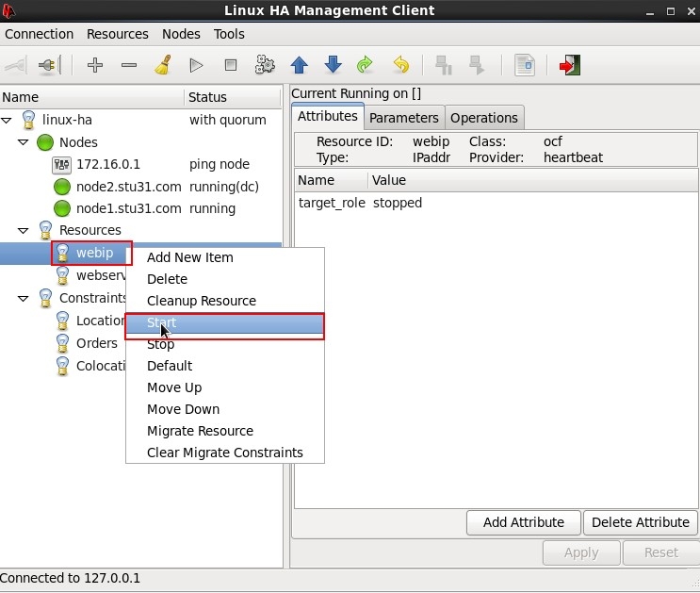Choose Stop from the context menu
The height and width of the screenshot is (593, 700).
(x=224, y=344)
